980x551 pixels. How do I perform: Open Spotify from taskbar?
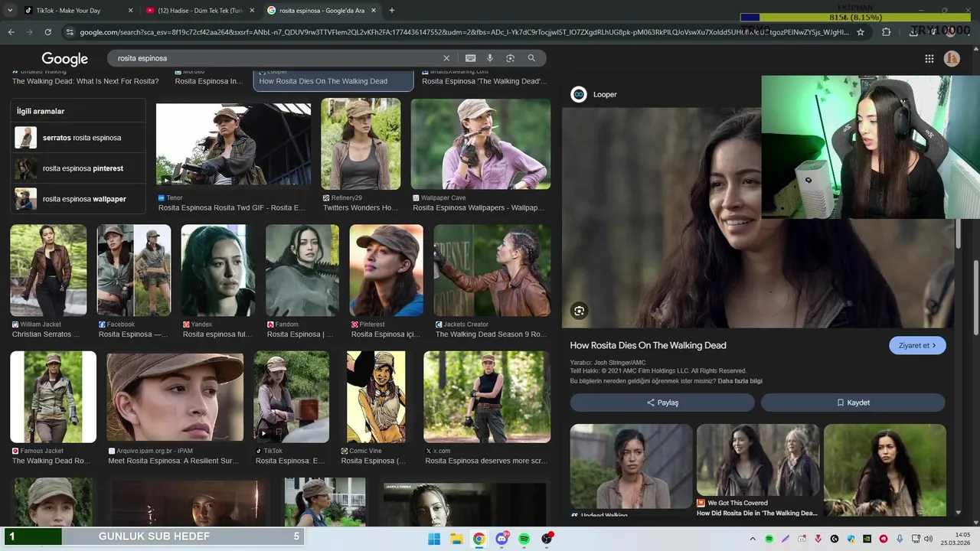coord(524,539)
